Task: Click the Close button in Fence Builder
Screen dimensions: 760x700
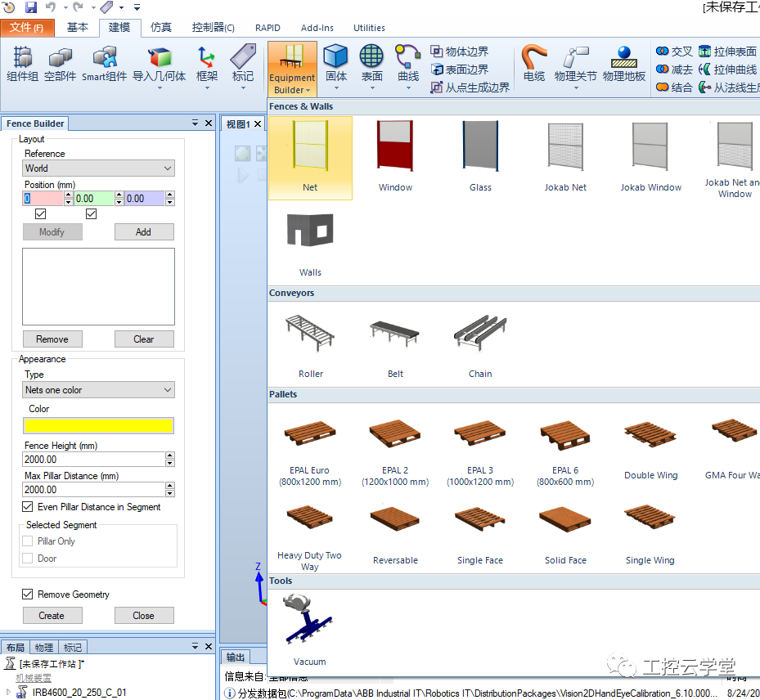Action: (x=144, y=615)
